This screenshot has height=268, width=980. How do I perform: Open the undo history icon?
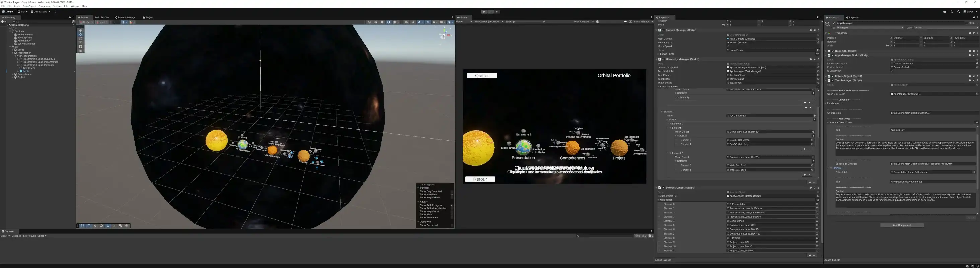(952, 12)
